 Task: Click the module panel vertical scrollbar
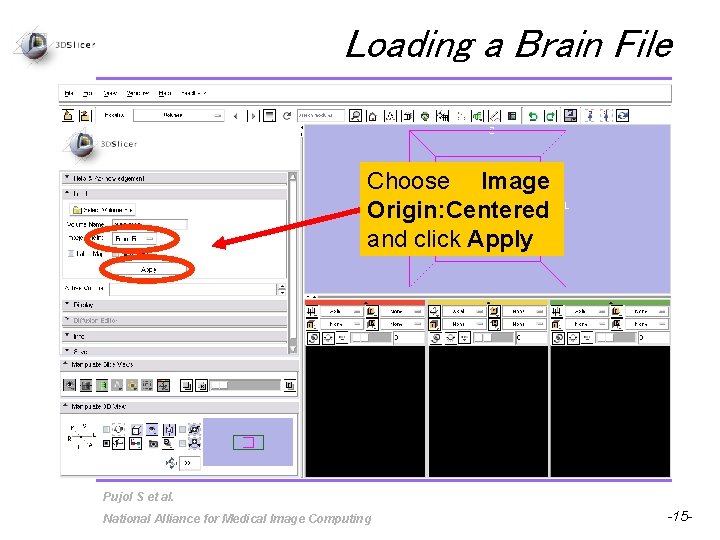(x=292, y=263)
